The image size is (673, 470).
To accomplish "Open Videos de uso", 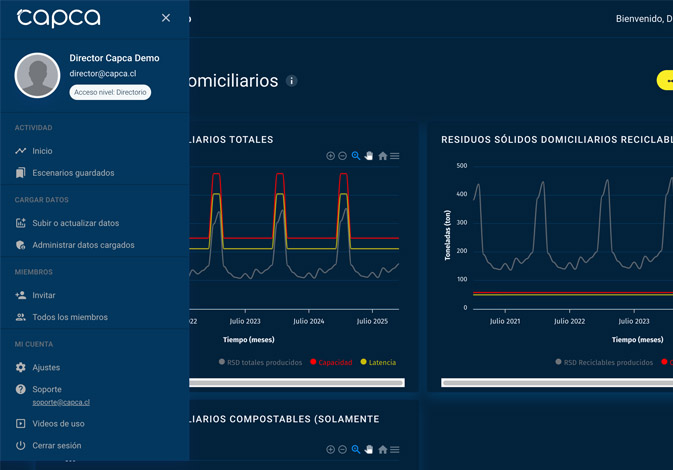I will coord(58,424).
